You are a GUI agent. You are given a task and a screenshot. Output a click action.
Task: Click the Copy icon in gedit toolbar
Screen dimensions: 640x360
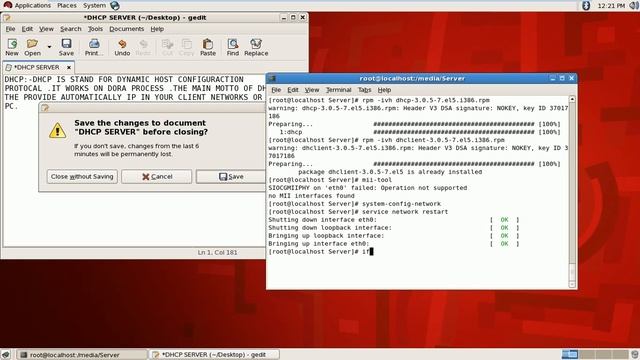[187, 47]
